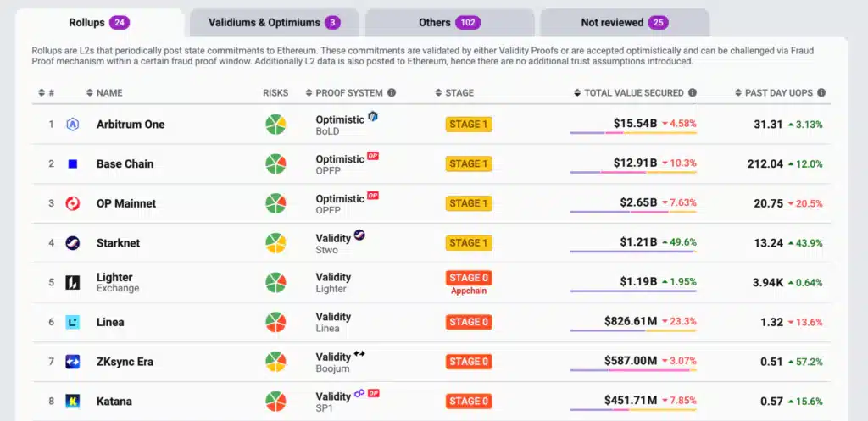Click the ZKsync Era arrows icon
Image resolution: width=868 pixels, height=421 pixels.
pos(73,362)
